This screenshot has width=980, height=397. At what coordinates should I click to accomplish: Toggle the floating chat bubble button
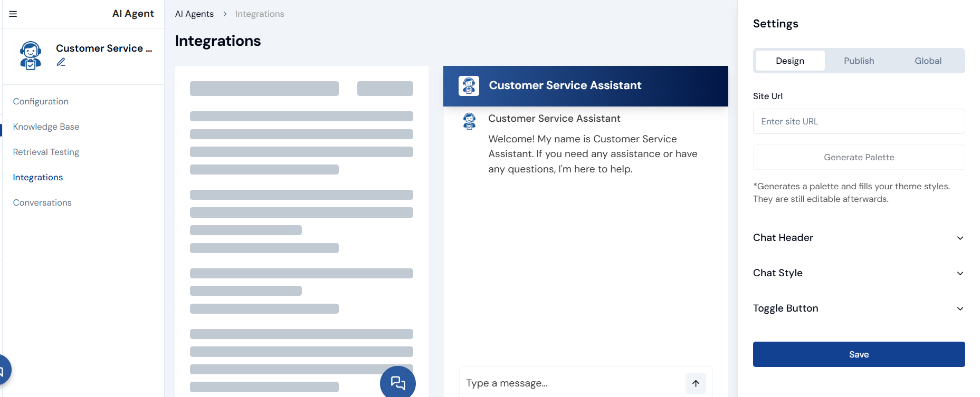pos(397,382)
